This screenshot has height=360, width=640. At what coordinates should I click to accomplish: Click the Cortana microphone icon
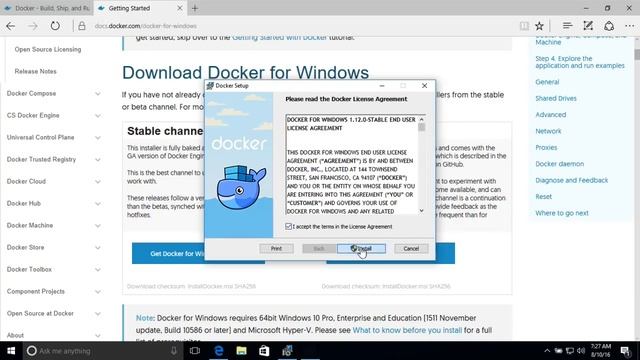[x=174, y=351]
